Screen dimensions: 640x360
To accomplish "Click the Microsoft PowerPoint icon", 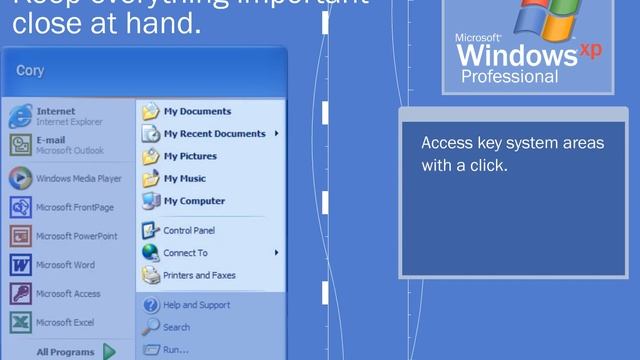I will pyautogui.click(x=20, y=236).
